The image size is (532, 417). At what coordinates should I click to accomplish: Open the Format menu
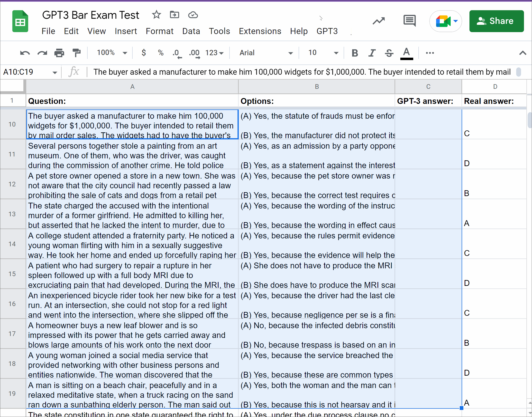pyautogui.click(x=159, y=31)
